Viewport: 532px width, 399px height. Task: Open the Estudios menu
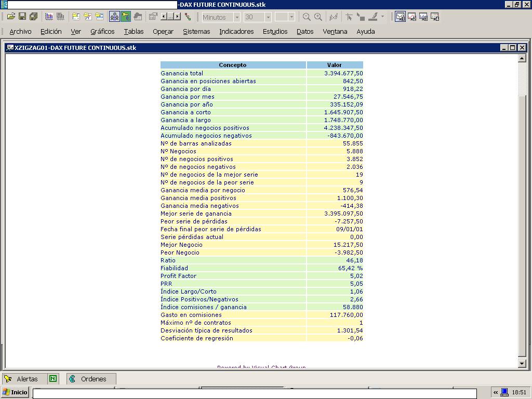pyautogui.click(x=275, y=32)
